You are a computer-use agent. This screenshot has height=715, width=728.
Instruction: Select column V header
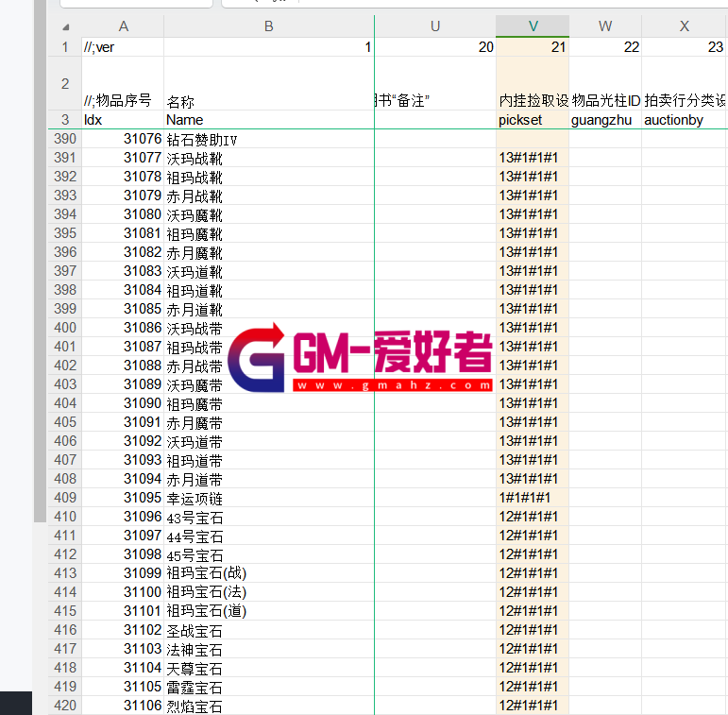[533, 26]
